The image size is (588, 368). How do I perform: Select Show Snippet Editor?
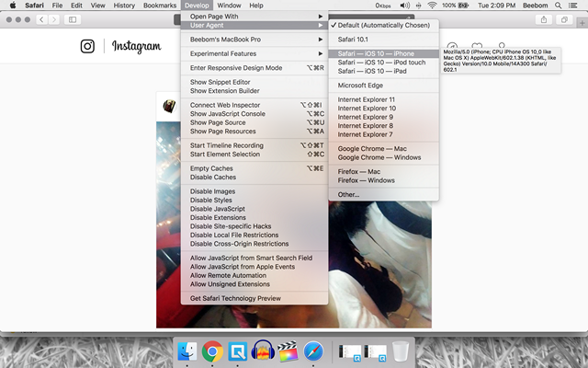(x=254, y=82)
